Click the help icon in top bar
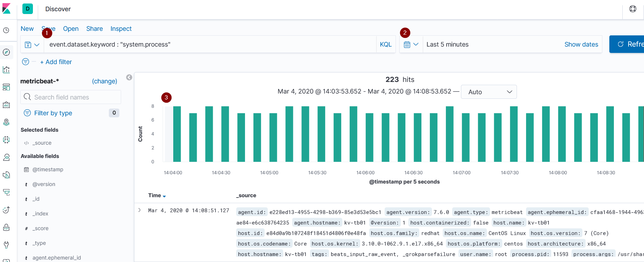The image size is (644, 262). click(x=633, y=9)
